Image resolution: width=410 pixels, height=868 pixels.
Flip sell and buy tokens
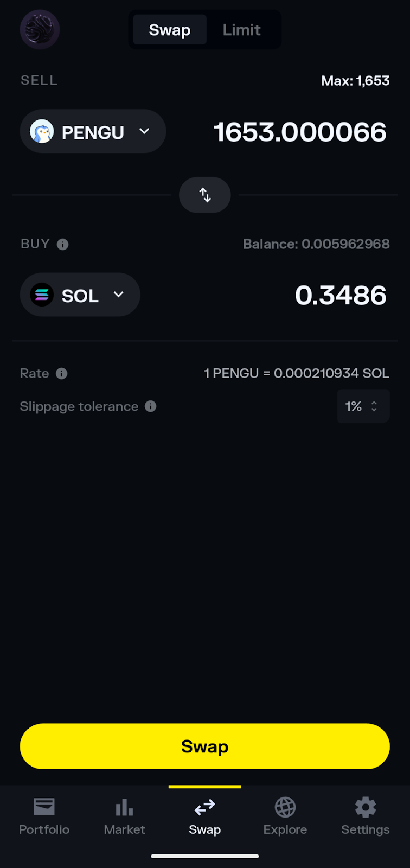pyautogui.click(x=205, y=195)
